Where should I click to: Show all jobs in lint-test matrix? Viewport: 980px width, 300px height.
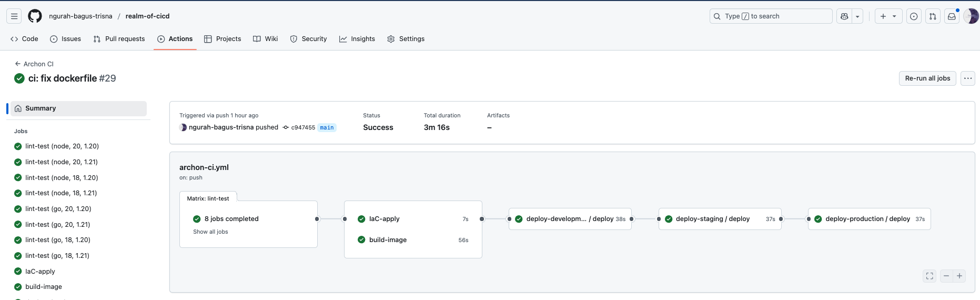click(210, 232)
